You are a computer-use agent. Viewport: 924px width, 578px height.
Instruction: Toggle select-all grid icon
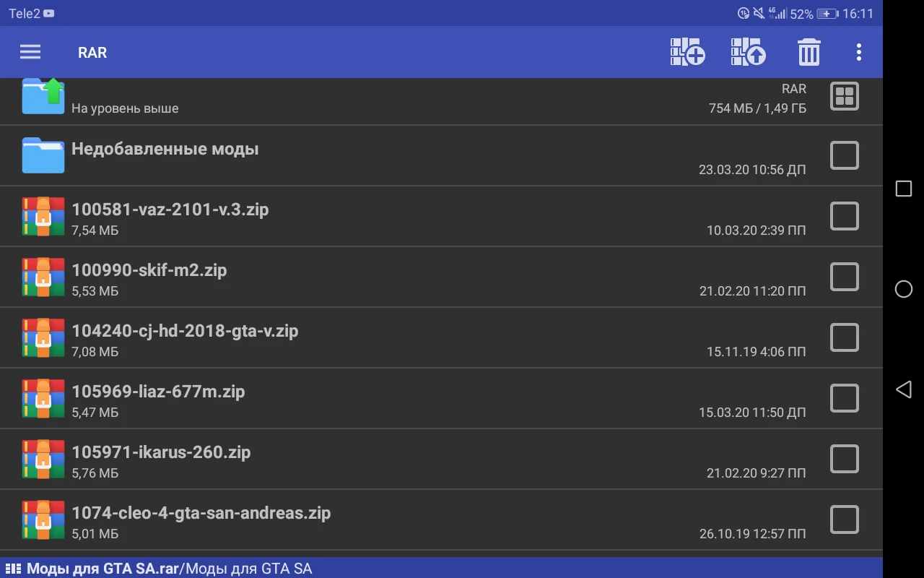845,96
